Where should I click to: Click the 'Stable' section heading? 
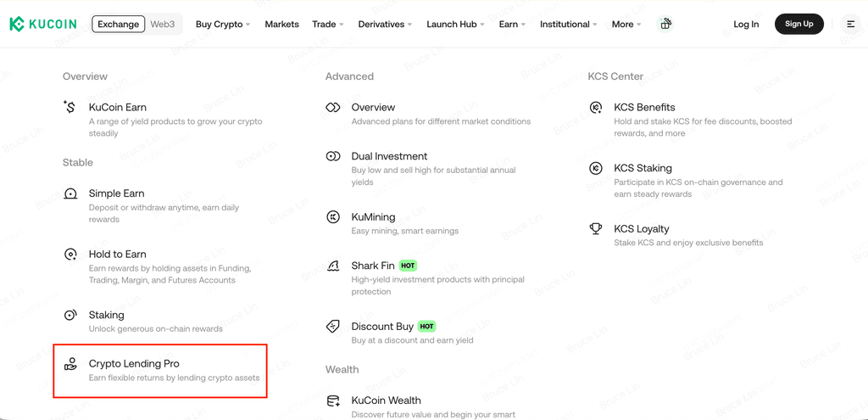click(77, 162)
